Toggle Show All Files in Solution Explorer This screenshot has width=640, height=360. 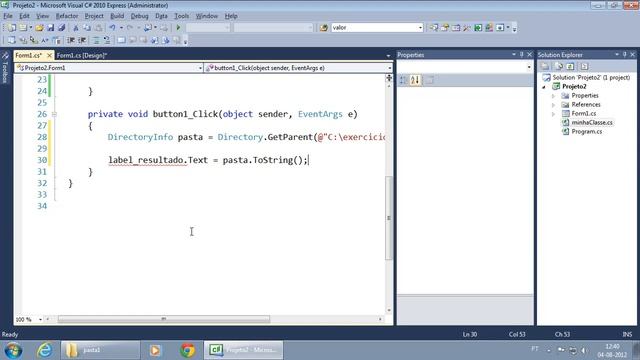coord(558,67)
